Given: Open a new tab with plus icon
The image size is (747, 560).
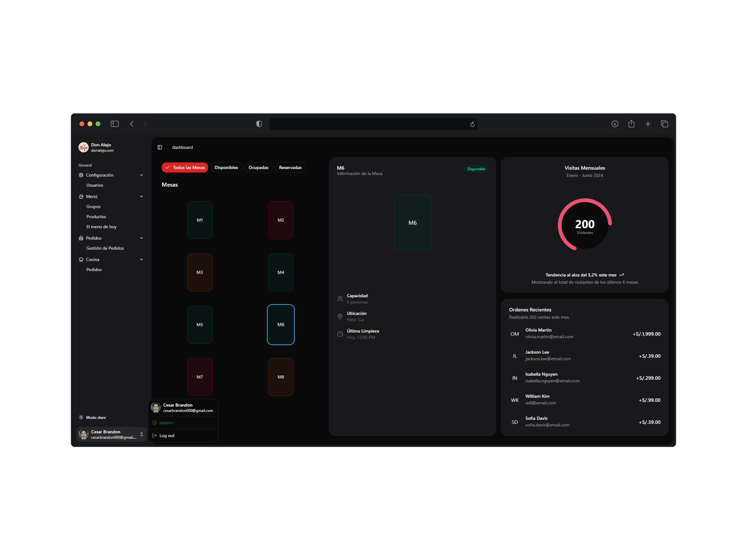Looking at the screenshot, I should click(648, 124).
